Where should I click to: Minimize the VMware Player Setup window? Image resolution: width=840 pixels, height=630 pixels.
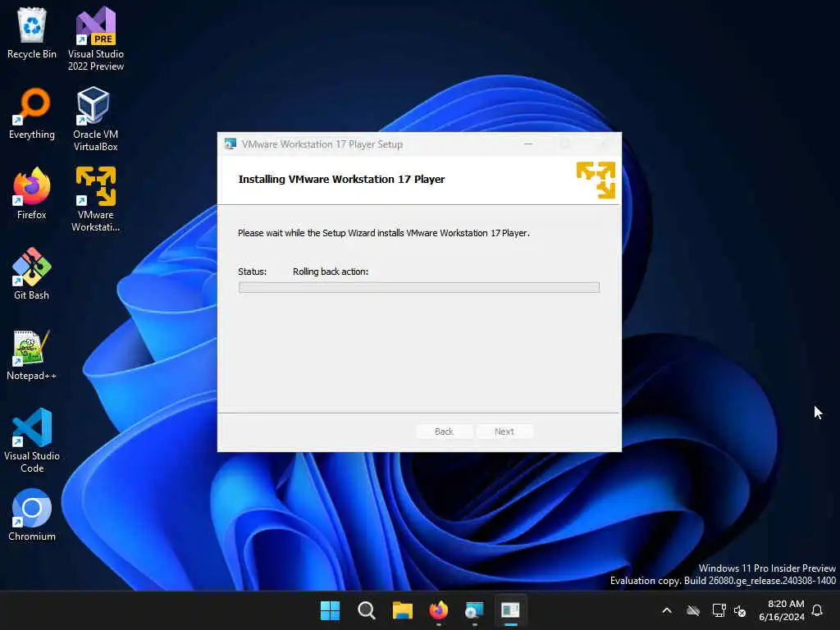[x=528, y=144]
